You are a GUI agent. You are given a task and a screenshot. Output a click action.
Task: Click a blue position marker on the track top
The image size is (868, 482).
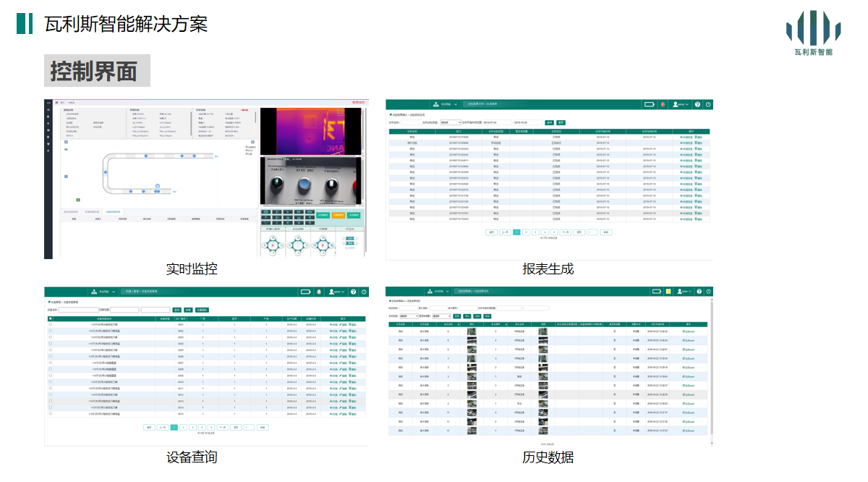tap(145, 156)
